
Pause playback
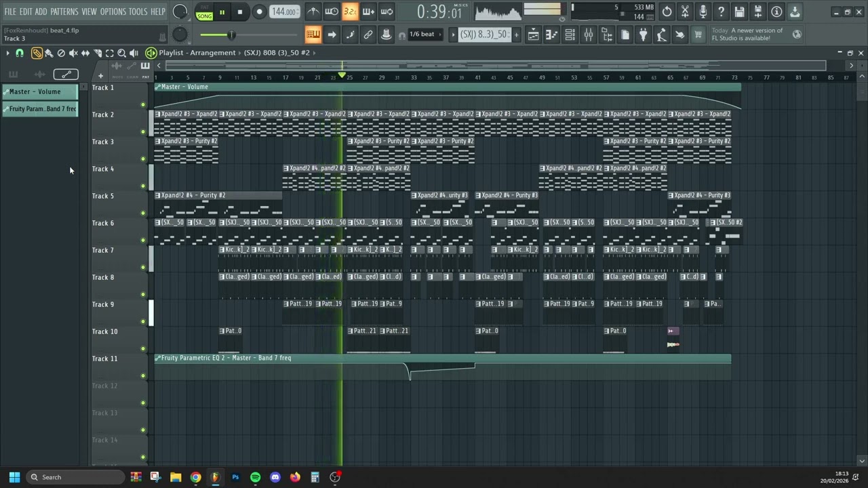(x=222, y=12)
